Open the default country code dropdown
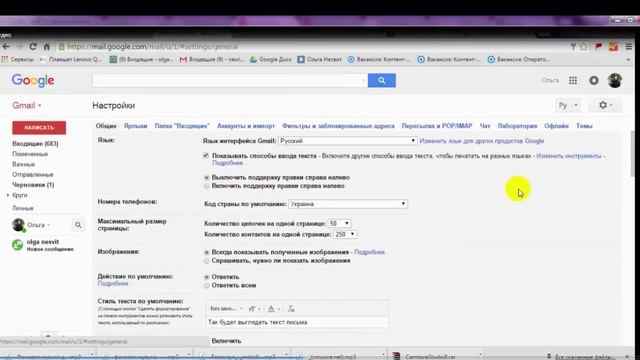640x360 pixels. (348, 204)
